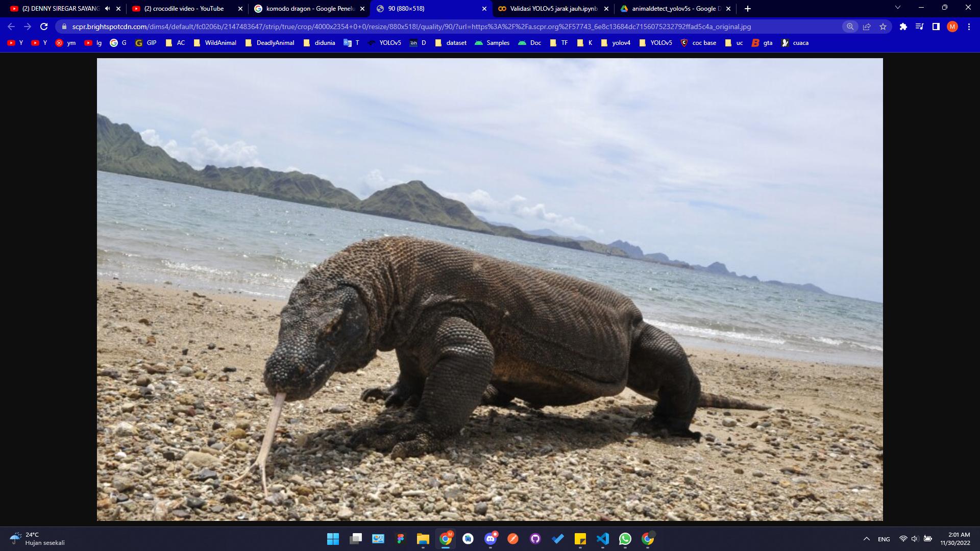Screen dimensions: 980x551
Task: Switch to the crocodile video YouTube tab
Action: pos(184,9)
